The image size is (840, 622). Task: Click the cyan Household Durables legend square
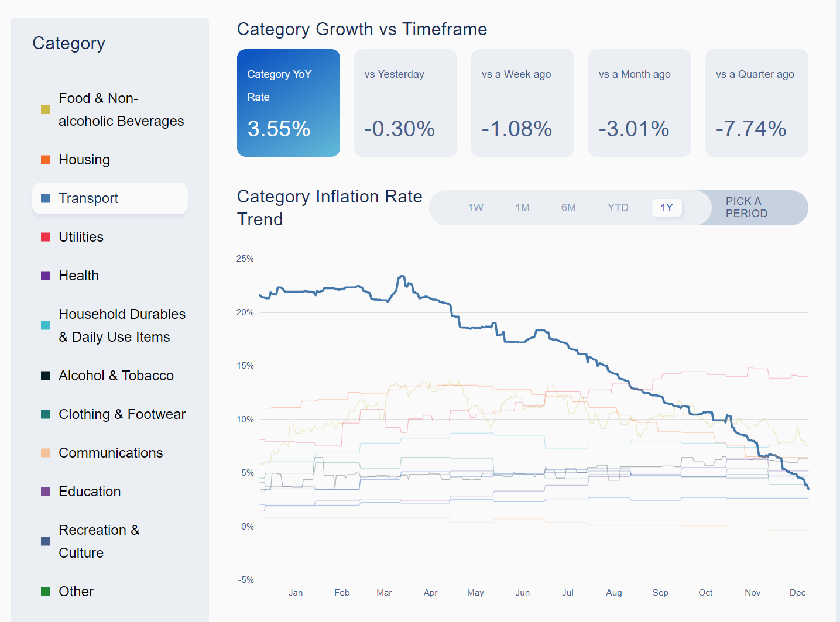point(45,325)
